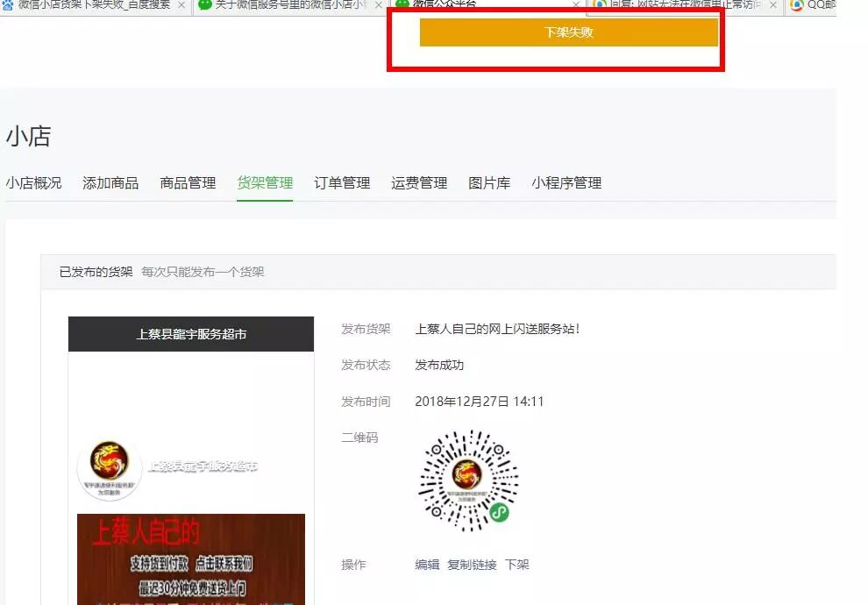Image resolution: width=868 pixels, height=605 pixels.
Task: Click the mini-program QR code image
Action: click(x=468, y=480)
